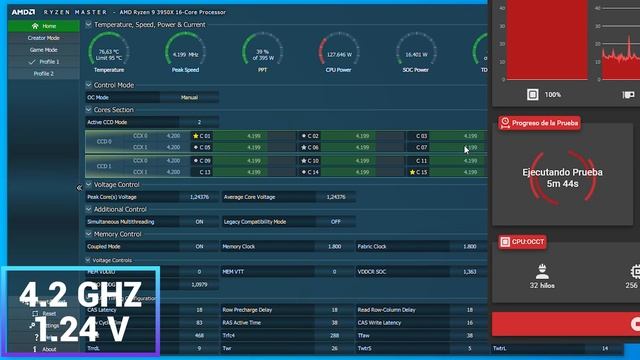Collapse the Temperature, Speed, Power & Current section

point(89,24)
